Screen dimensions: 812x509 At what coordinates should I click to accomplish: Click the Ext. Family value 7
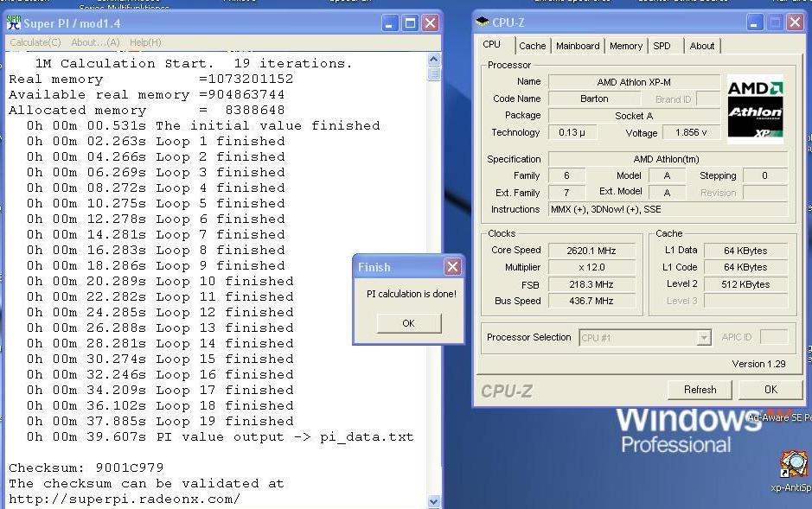tap(566, 193)
